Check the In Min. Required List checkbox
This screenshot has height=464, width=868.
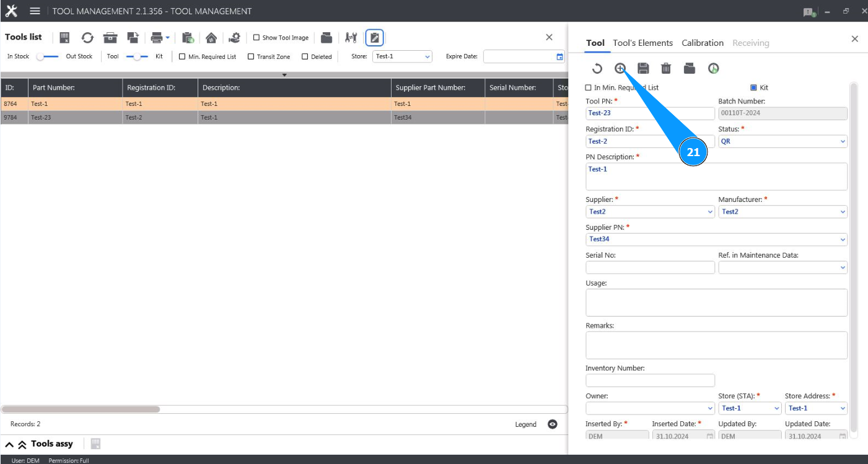(589, 88)
